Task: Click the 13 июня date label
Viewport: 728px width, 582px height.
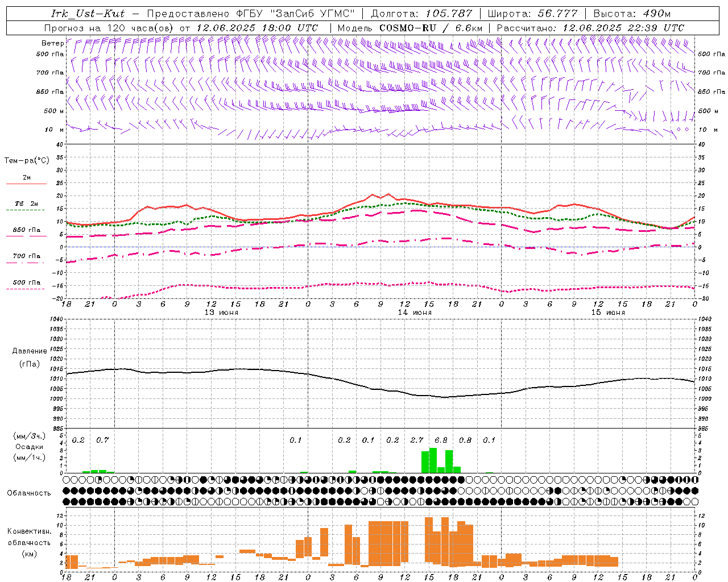Action: (221, 313)
